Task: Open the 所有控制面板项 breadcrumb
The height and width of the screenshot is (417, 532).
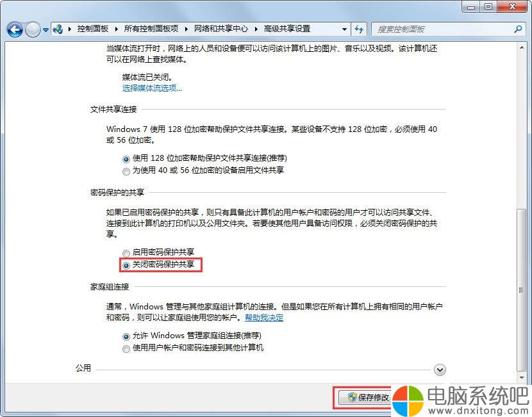Action: pos(151,29)
